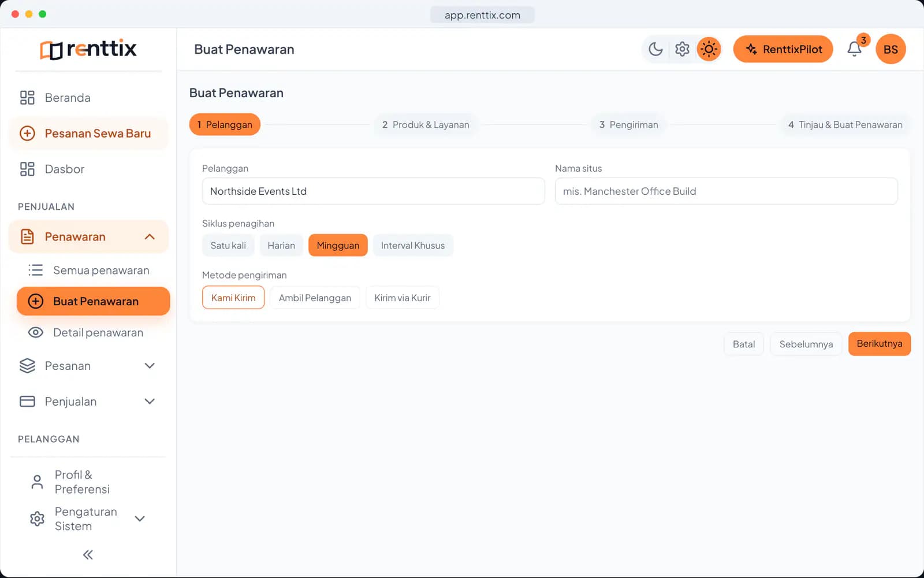
Task: Open notifications bell
Action: pyautogui.click(x=854, y=49)
